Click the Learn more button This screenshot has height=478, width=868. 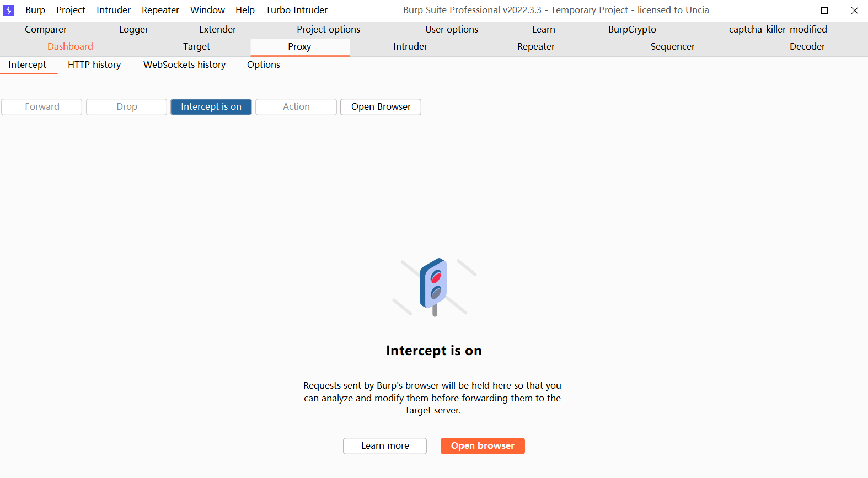click(x=385, y=445)
